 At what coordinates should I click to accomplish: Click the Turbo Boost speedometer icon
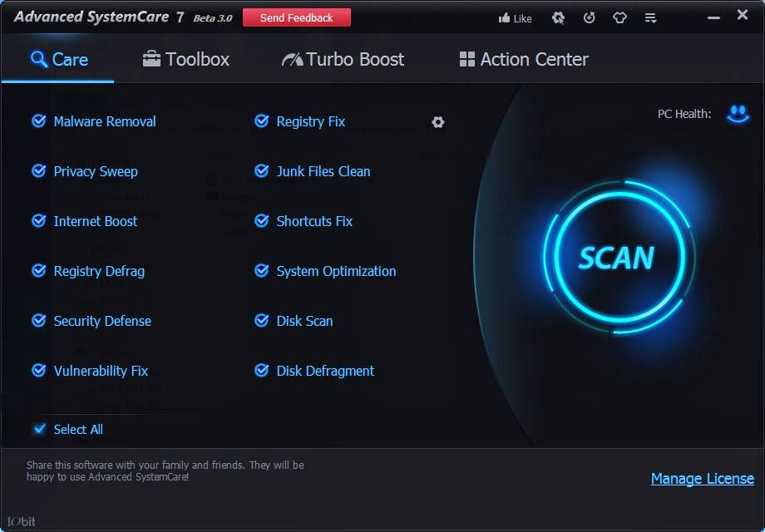[x=292, y=60]
